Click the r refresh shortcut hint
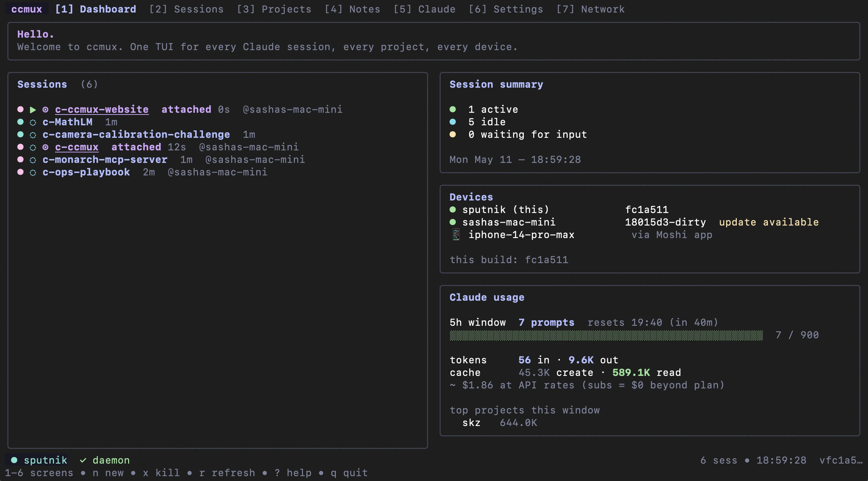 point(227,473)
